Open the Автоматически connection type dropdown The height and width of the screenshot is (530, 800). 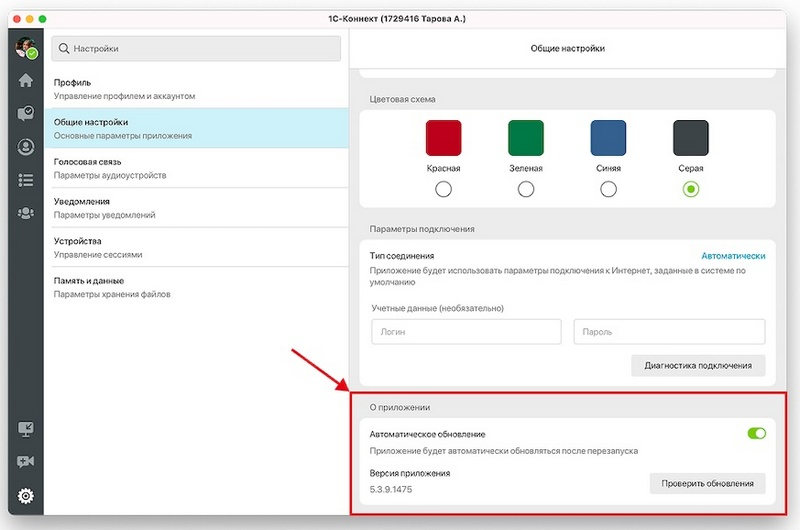click(732, 256)
